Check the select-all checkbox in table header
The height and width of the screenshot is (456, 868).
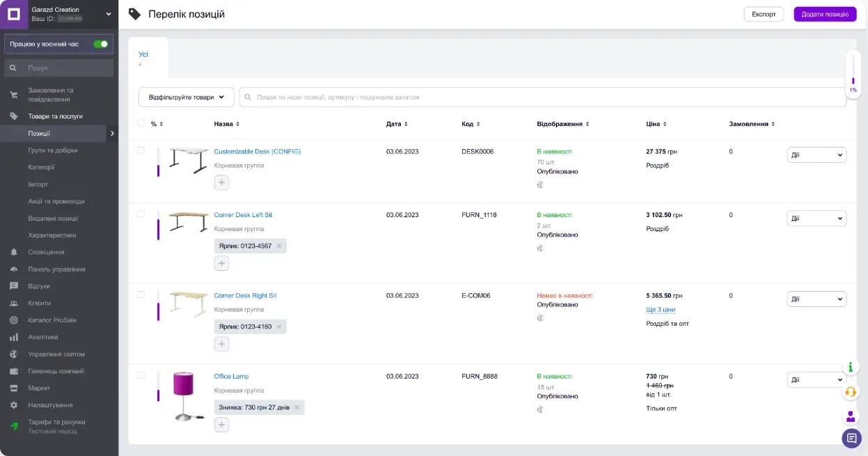point(141,123)
